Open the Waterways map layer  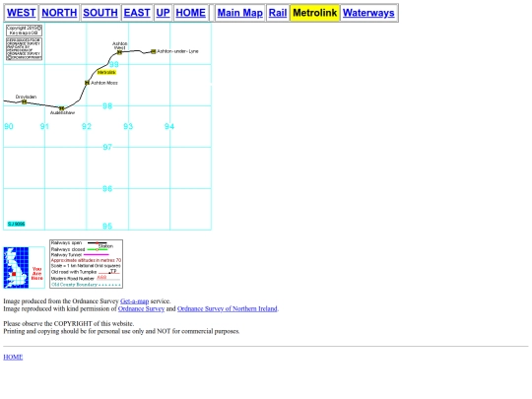(368, 13)
